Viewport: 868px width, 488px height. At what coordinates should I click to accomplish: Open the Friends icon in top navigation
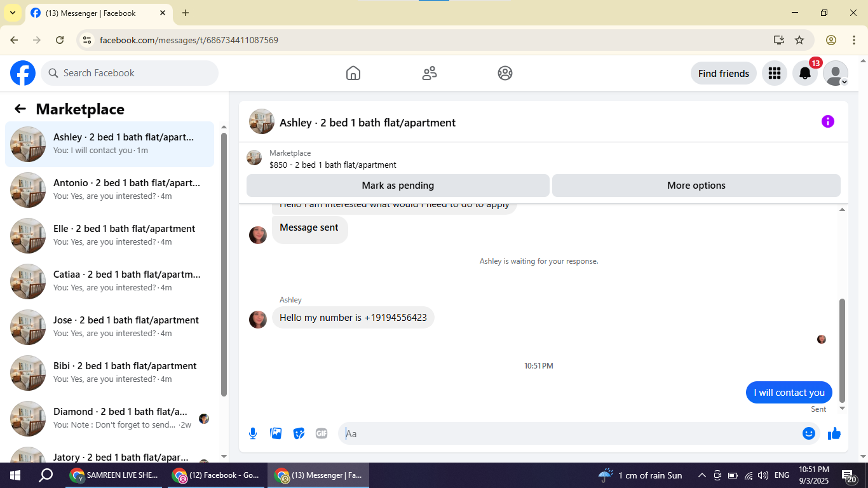coord(430,73)
